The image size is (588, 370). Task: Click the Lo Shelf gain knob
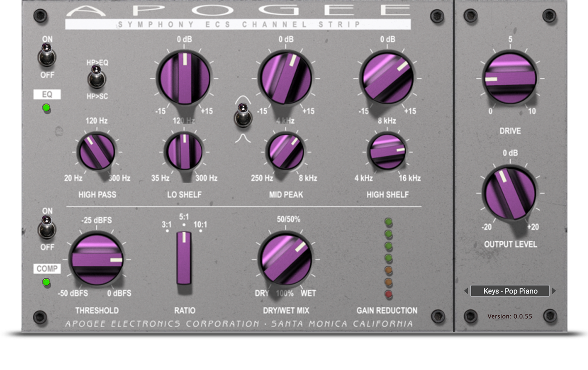(x=184, y=78)
